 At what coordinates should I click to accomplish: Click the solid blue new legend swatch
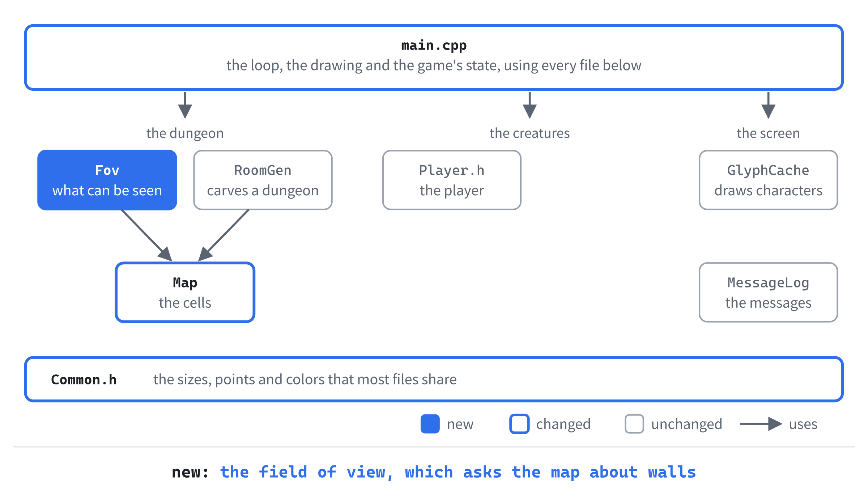(430, 424)
